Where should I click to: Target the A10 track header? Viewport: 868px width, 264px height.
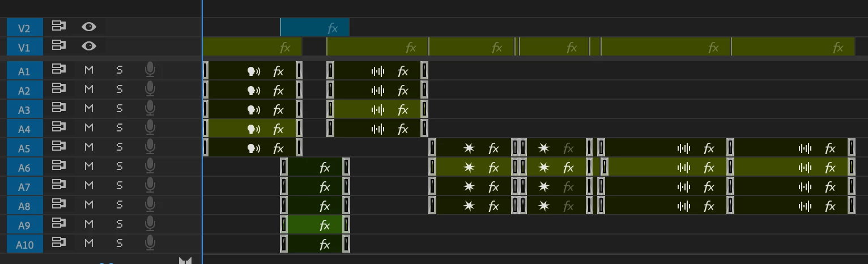coord(24,244)
